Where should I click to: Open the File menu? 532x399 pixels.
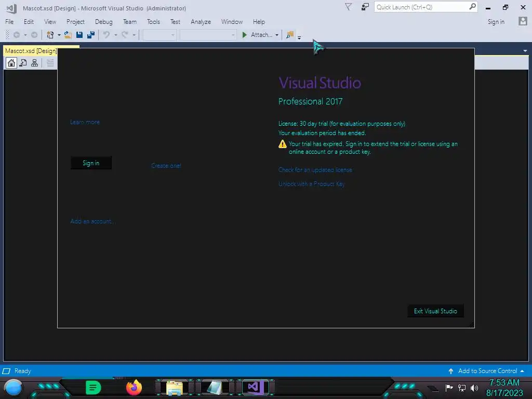pos(9,22)
